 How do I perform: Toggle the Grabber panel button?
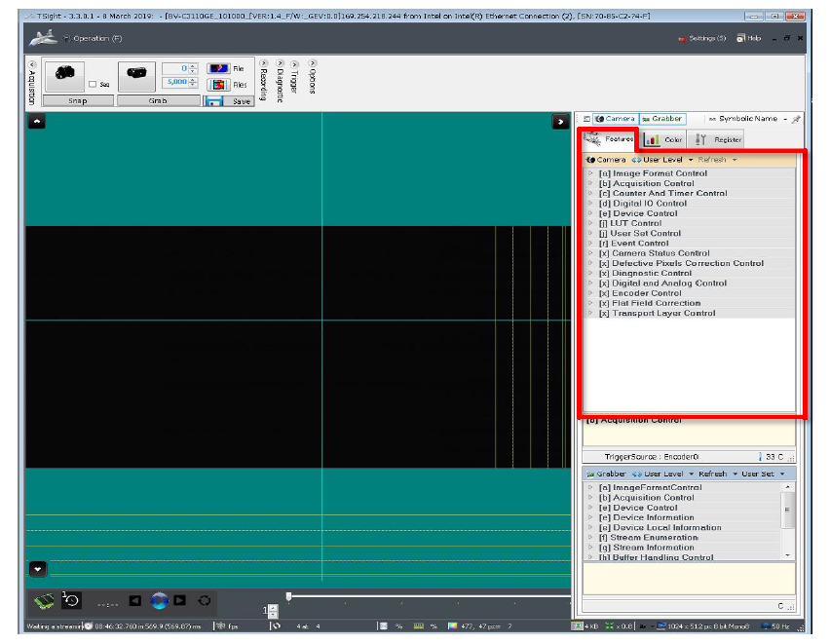click(662, 119)
